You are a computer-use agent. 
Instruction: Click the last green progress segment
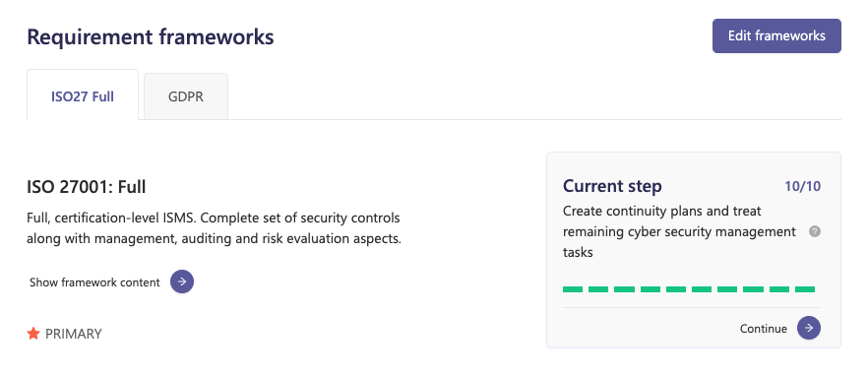point(805,289)
